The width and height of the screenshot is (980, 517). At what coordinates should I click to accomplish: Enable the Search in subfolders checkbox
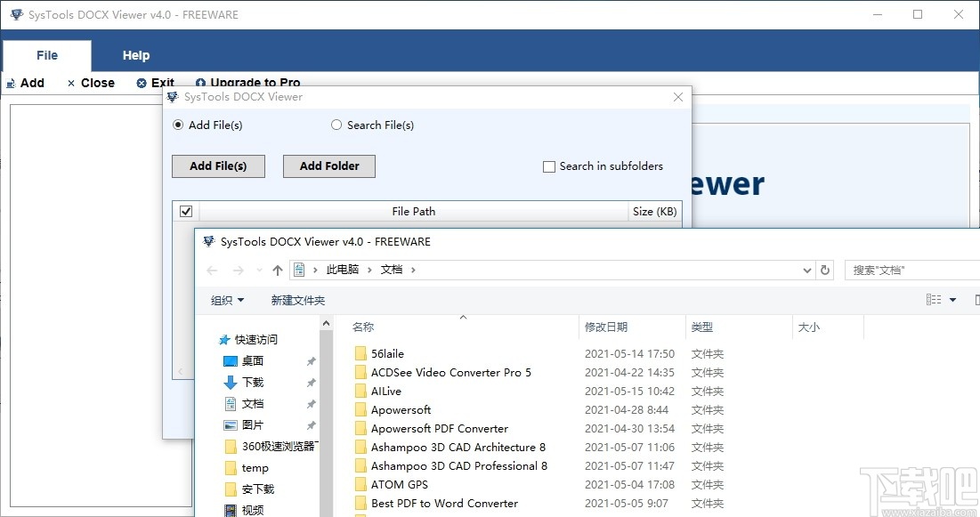click(548, 166)
